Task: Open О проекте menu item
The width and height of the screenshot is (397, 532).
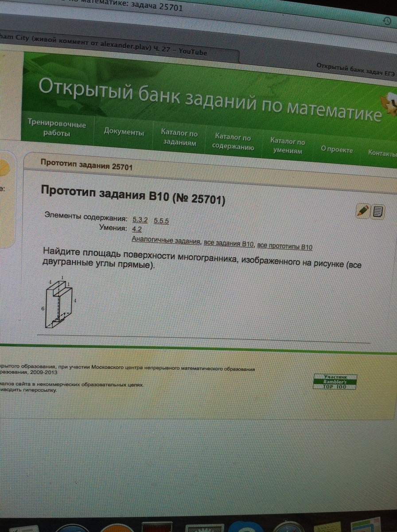Action: click(337, 150)
